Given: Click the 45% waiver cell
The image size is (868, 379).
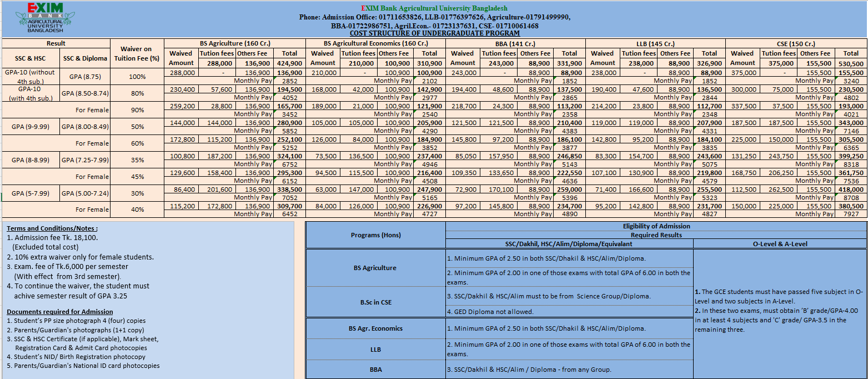Looking at the screenshot, I should [137, 177].
